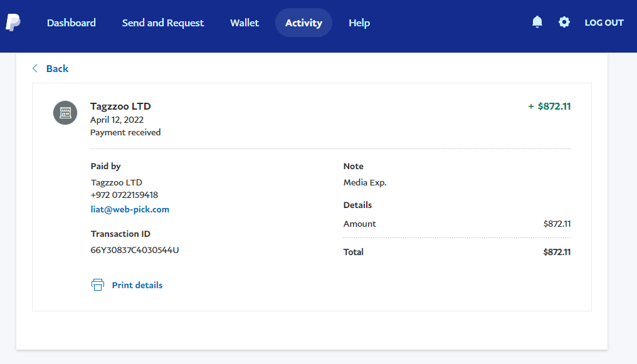Click the Print details link
Image resolution: width=637 pixels, height=364 pixels.
(x=137, y=285)
